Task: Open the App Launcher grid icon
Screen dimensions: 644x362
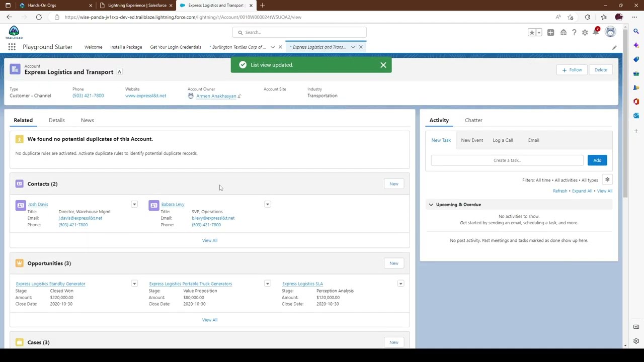Action: click(12, 47)
